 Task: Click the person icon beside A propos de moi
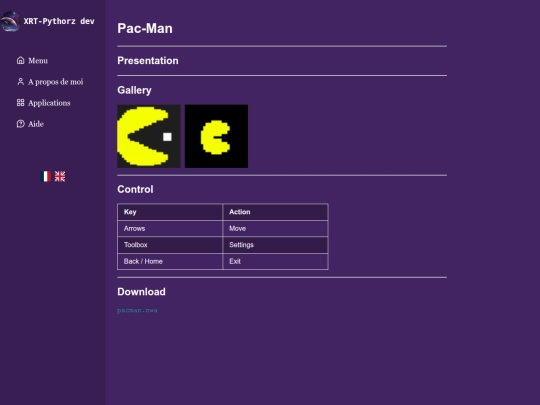tap(21, 82)
